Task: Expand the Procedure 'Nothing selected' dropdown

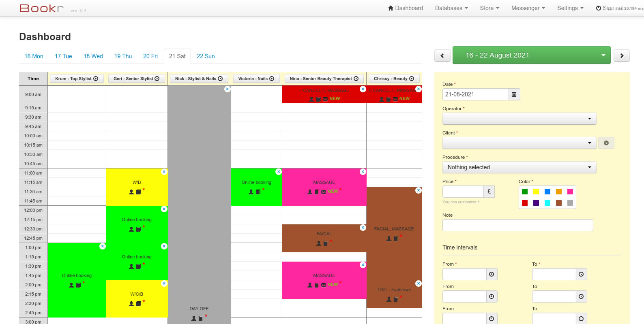Action: [519, 167]
